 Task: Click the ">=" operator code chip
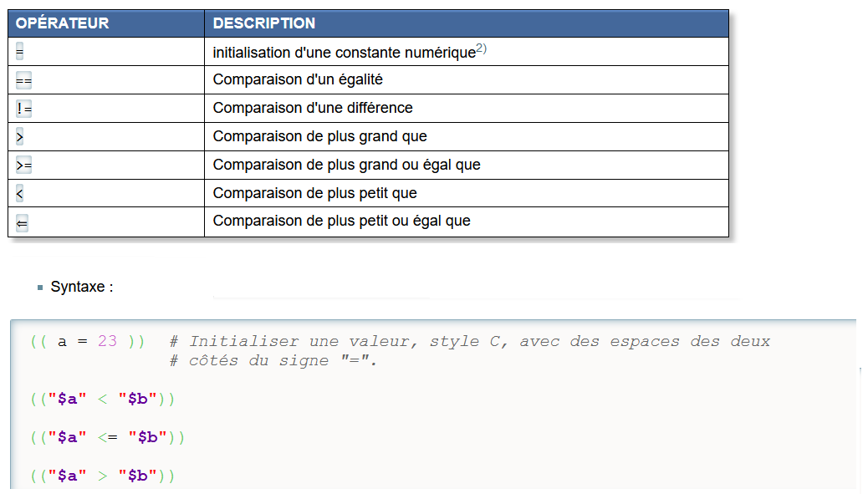(23, 166)
